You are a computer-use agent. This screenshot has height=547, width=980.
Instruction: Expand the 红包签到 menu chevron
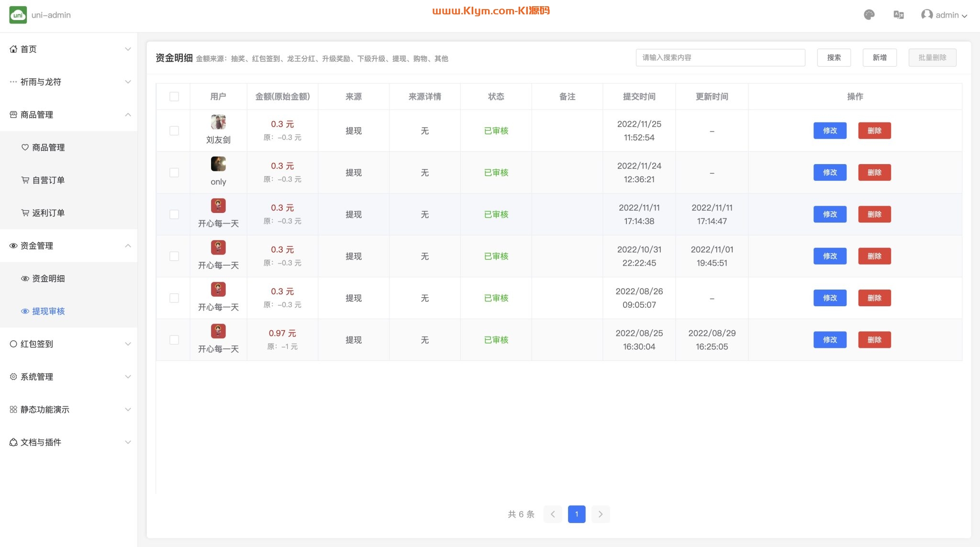[128, 344]
